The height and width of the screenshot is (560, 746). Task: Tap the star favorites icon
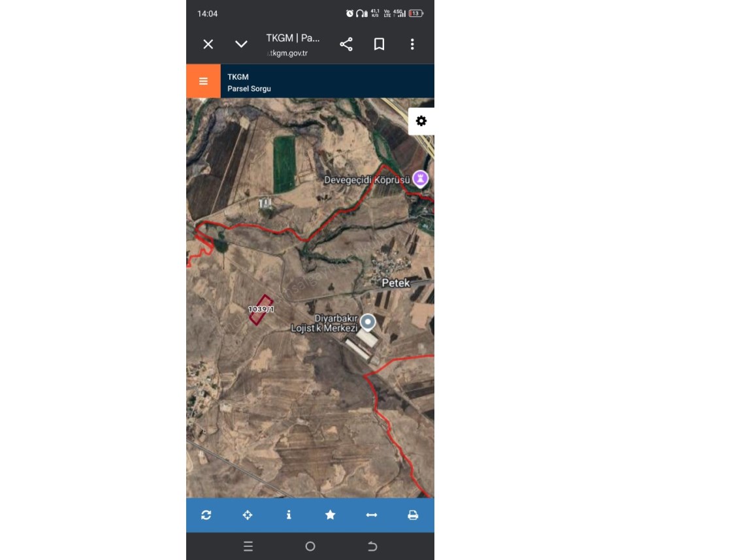click(x=330, y=515)
